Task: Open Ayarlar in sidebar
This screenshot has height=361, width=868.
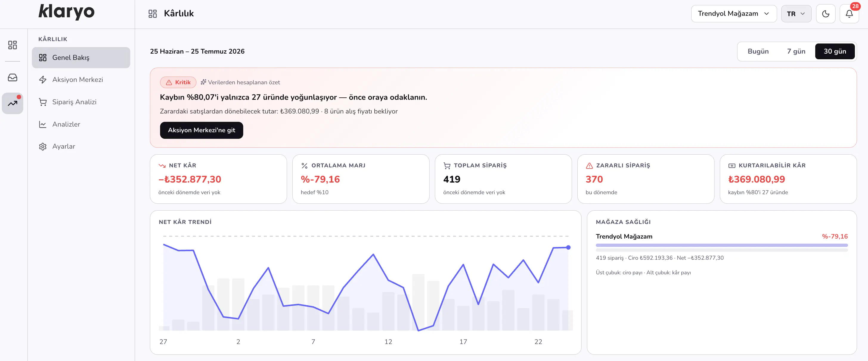Action: click(x=81, y=147)
